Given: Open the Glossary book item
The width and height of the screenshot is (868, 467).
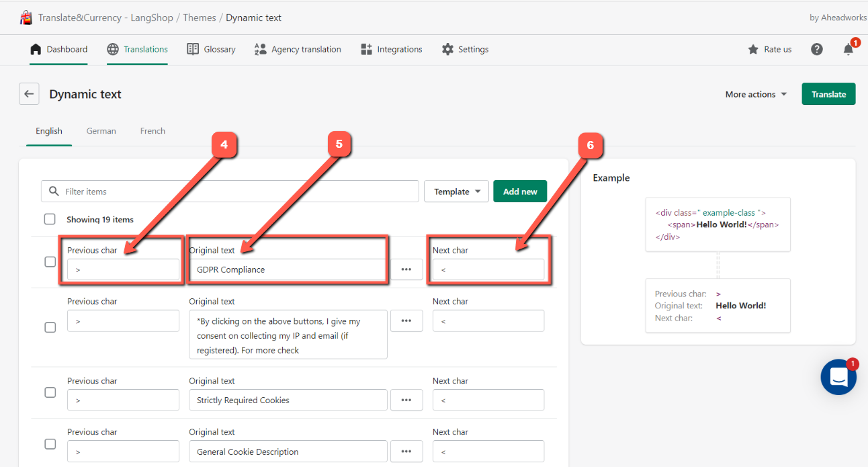Looking at the screenshot, I should 211,49.
